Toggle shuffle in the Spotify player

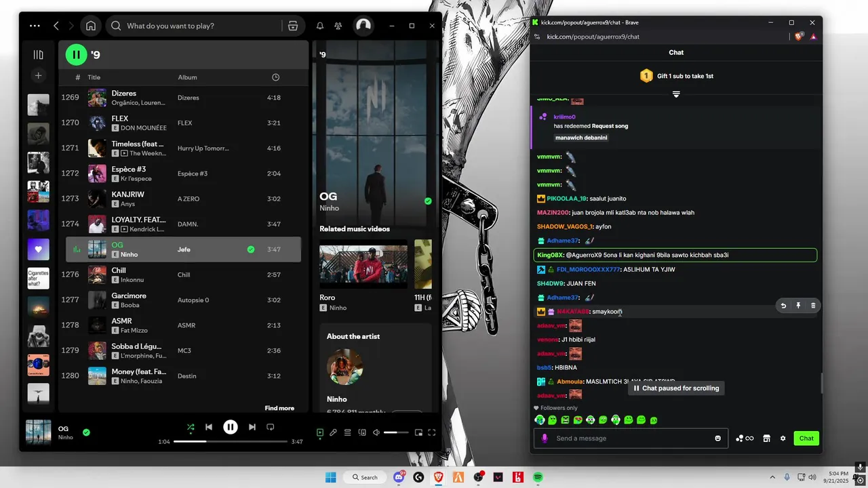(191, 427)
